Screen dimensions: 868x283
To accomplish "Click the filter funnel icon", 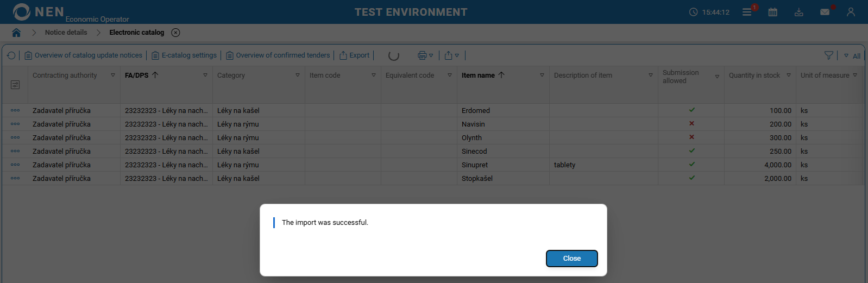I will (828, 55).
